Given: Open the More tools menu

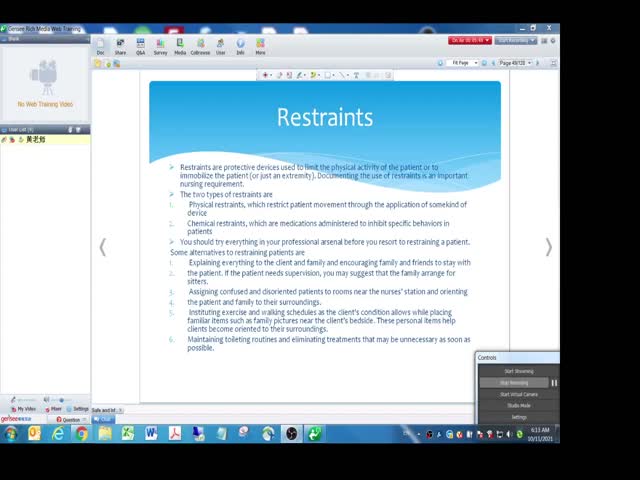Looking at the screenshot, I should 260,46.
